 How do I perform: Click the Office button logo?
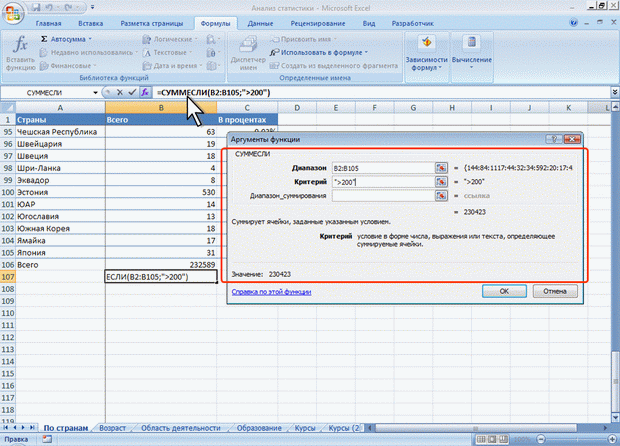[x=13, y=13]
